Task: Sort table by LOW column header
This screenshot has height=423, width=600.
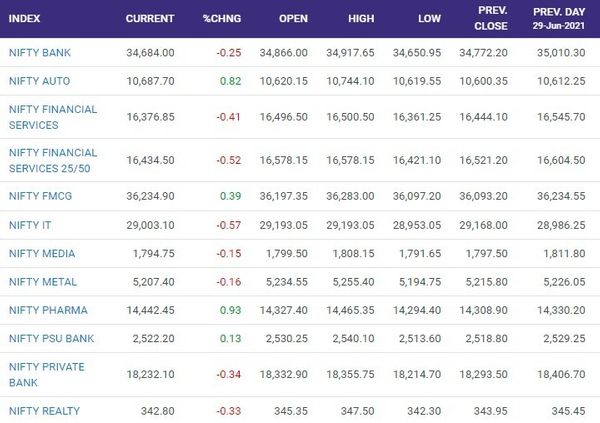Action: 429,18
